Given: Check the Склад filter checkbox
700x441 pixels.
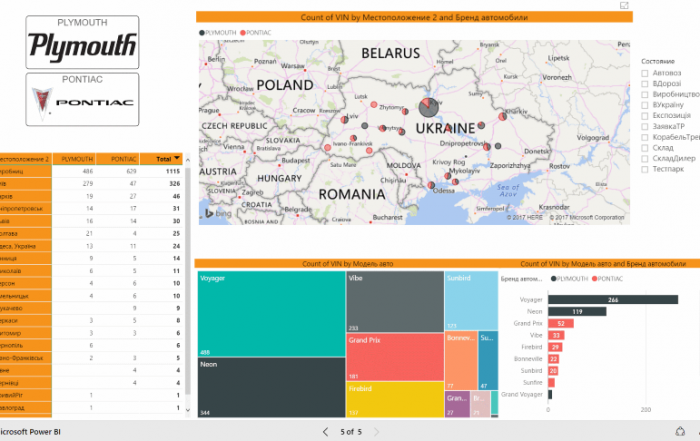Looking at the screenshot, I should point(645,148).
